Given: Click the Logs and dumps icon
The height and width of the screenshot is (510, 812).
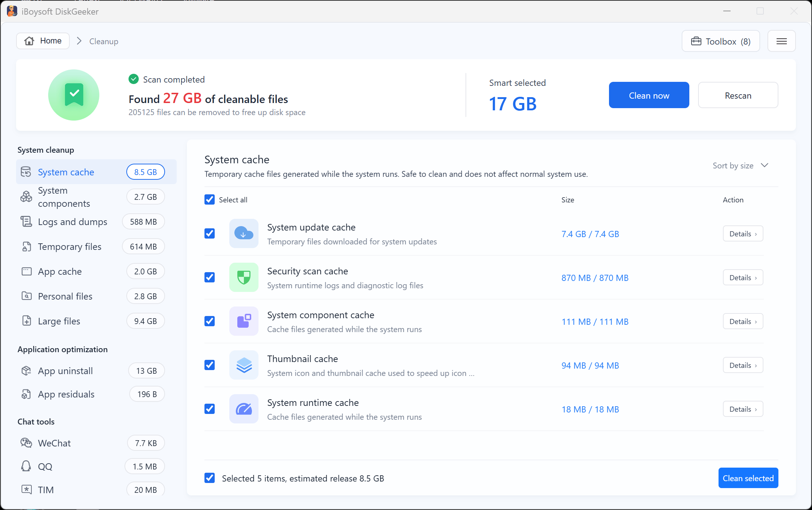Looking at the screenshot, I should (x=26, y=221).
